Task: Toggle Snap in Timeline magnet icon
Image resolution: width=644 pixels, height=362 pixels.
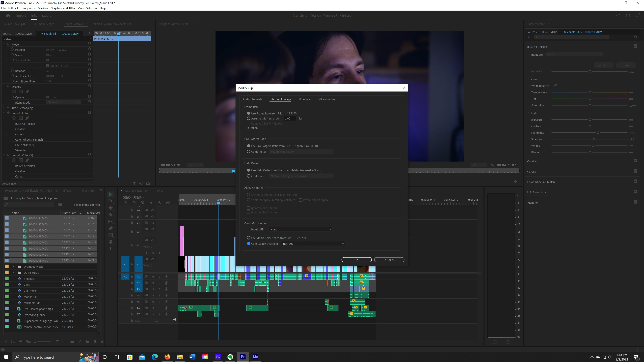Action: tap(134, 203)
